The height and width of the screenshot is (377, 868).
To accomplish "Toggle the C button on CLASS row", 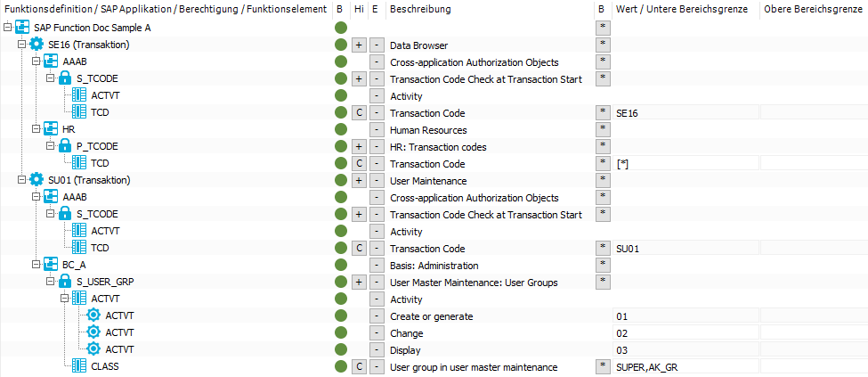I will coord(359,366).
